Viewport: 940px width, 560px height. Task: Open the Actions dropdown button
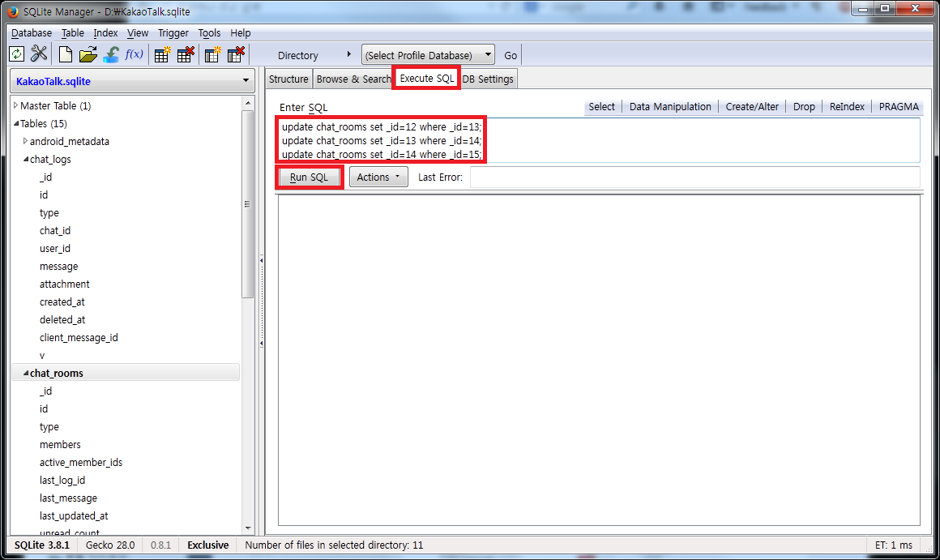(378, 177)
